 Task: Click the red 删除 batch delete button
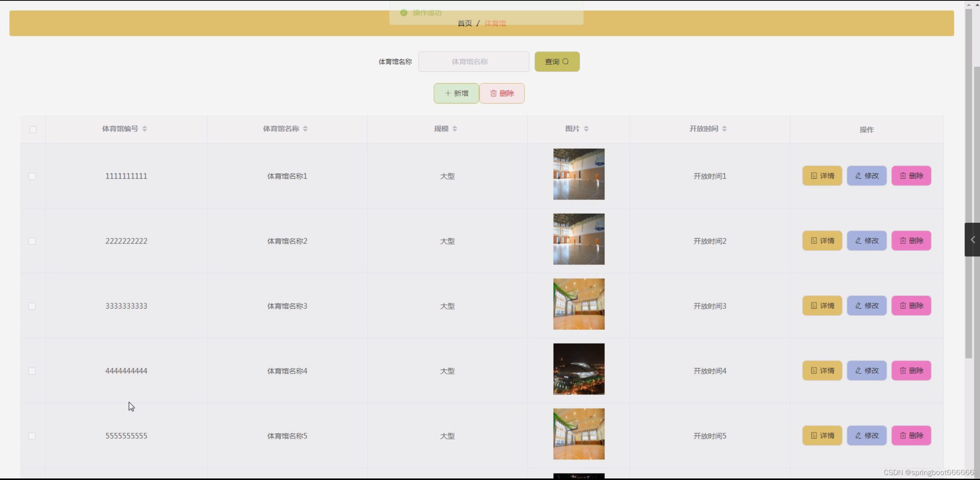[502, 93]
